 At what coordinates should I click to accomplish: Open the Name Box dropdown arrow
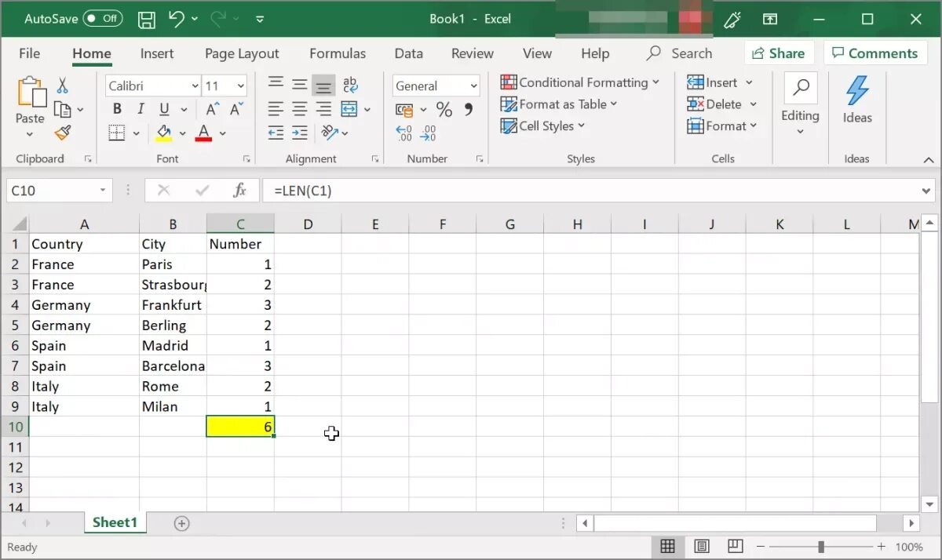(103, 191)
